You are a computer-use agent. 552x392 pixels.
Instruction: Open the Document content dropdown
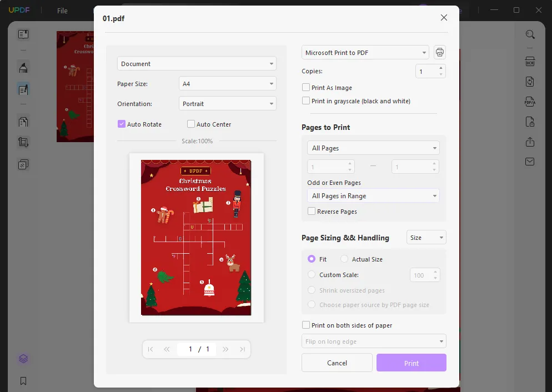pos(197,64)
